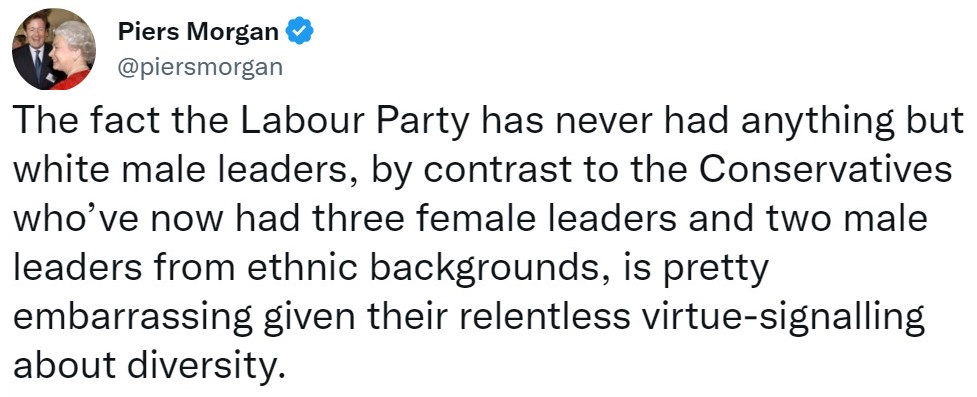Viewport: 977px width, 397px height.
Task: Click the phrase "virtue-signalling" in the tweet
Action: 781,318
